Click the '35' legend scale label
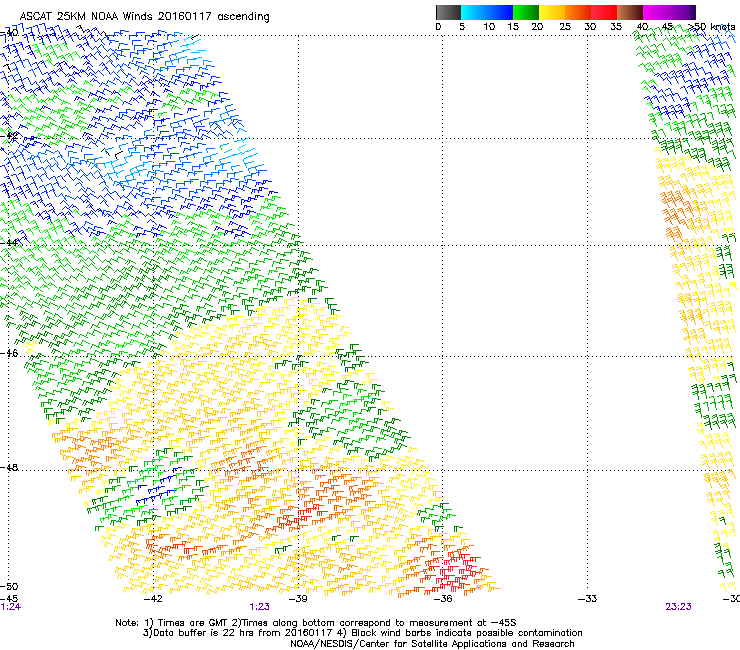Image resolution: width=740 pixels, height=650 pixels. [616, 27]
